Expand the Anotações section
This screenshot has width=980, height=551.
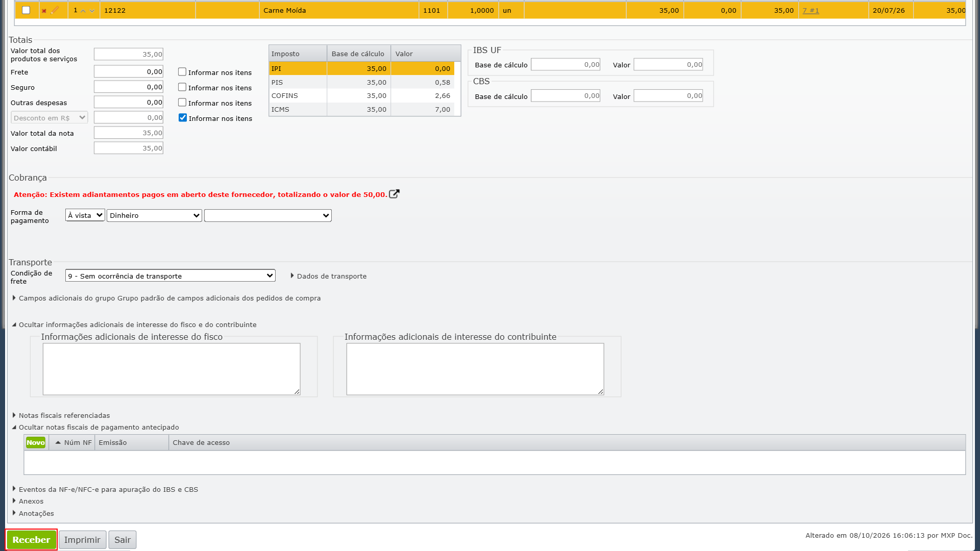coord(33,513)
